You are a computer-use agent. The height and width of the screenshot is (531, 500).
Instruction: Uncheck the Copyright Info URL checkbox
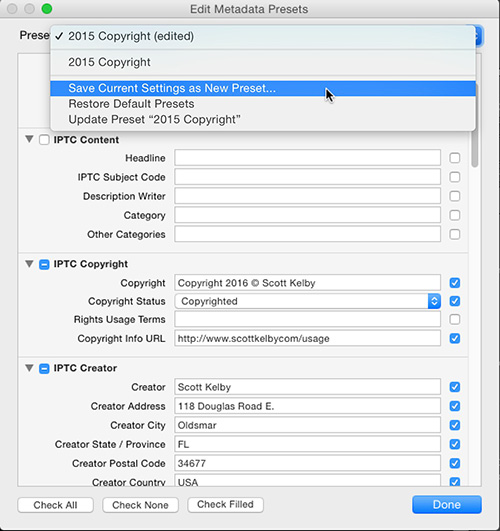pos(455,338)
